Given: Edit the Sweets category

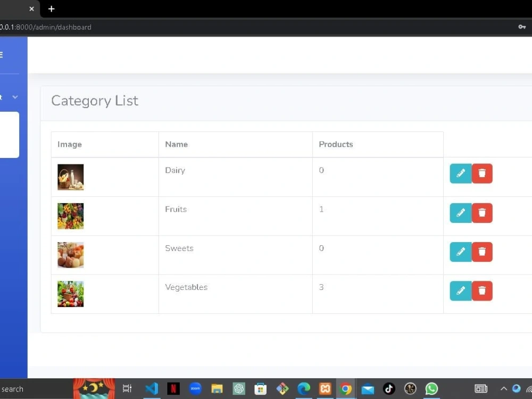Looking at the screenshot, I should (x=460, y=252).
